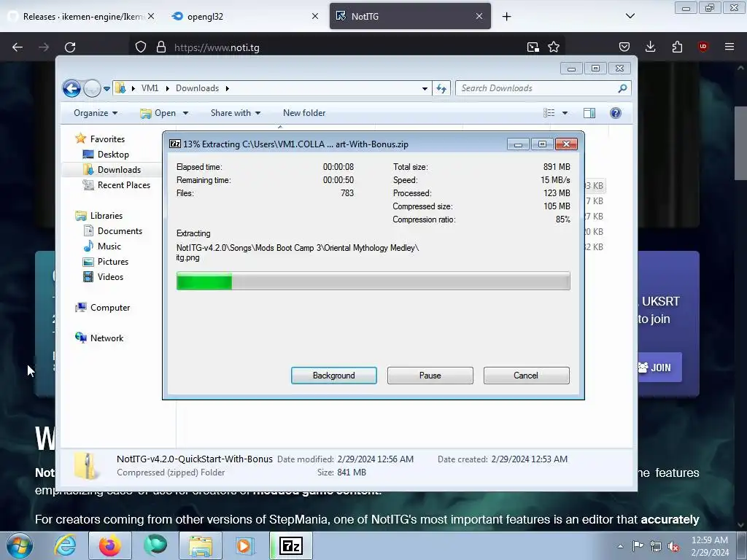
Task: Select Downloads in navigation pane
Action: [112, 169]
